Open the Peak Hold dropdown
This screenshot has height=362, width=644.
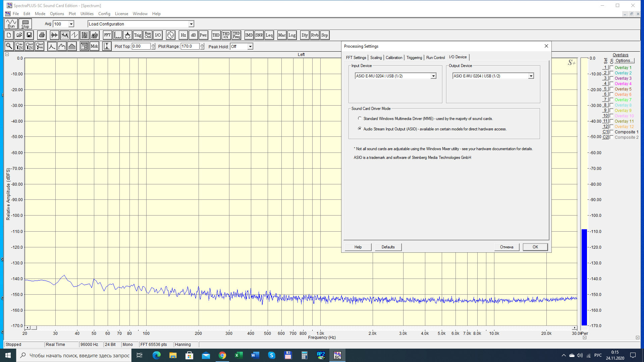point(250,47)
